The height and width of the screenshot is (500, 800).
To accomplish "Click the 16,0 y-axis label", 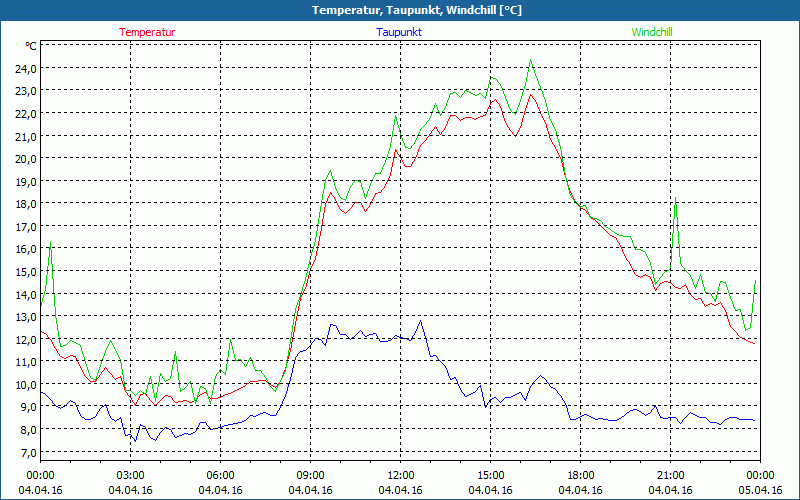I will (x=25, y=249).
